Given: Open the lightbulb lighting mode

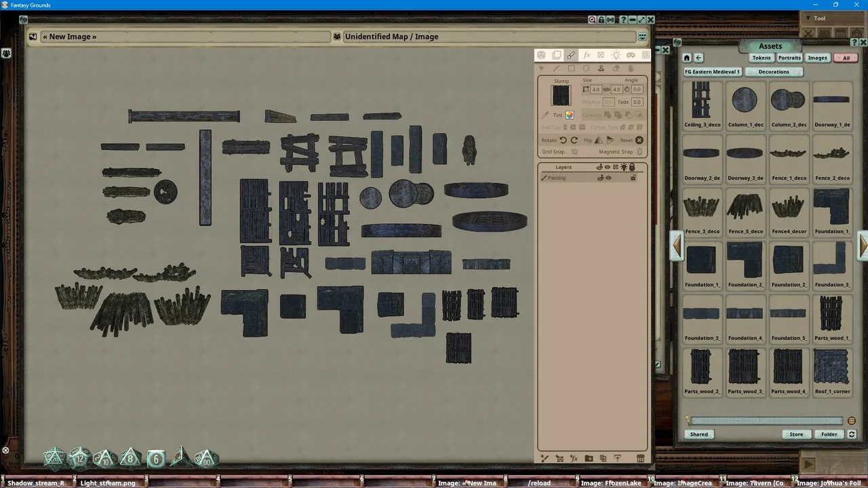Looking at the screenshot, I should pos(616,55).
